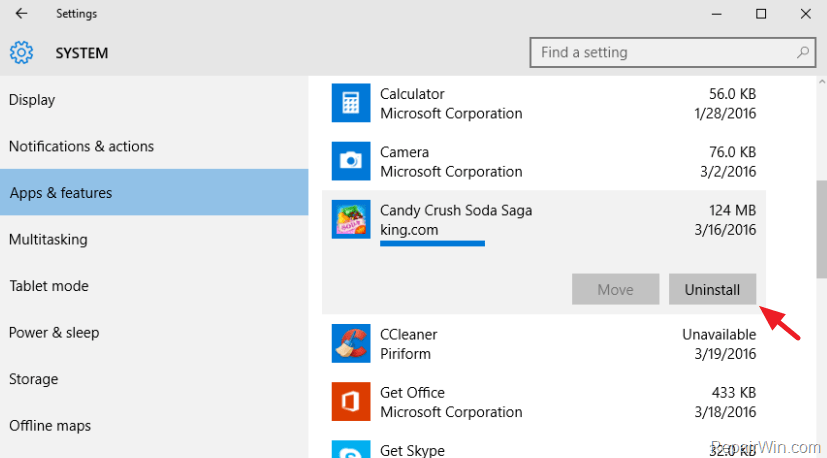The height and width of the screenshot is (458, 827).
Task: Go back with the back arrow
Action: (21, 14)
